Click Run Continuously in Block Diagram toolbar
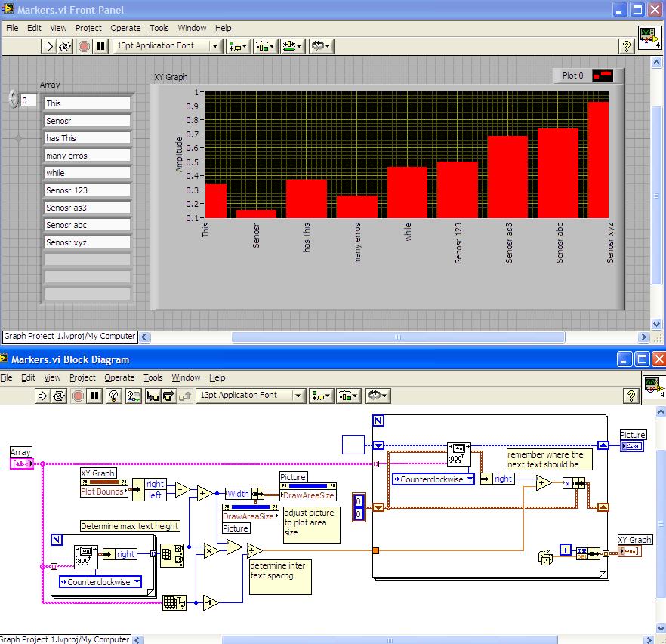Viewport: 666px width, 644px height. click(59, 396)
